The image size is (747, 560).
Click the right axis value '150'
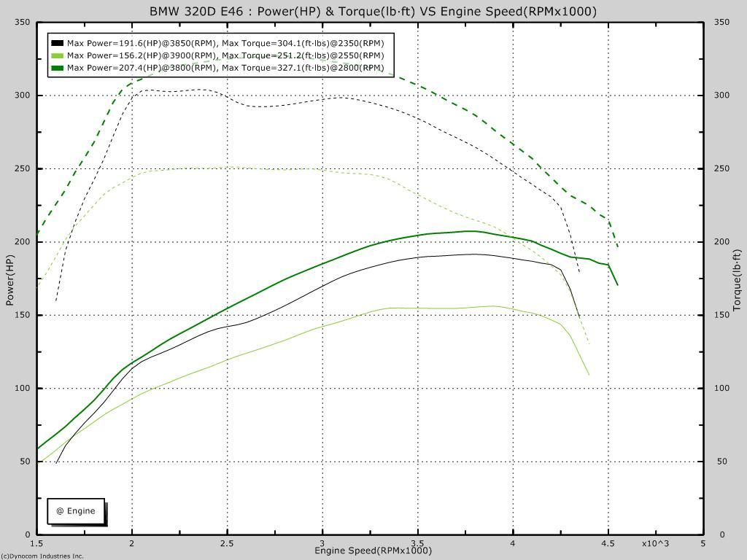pos(721,315)
